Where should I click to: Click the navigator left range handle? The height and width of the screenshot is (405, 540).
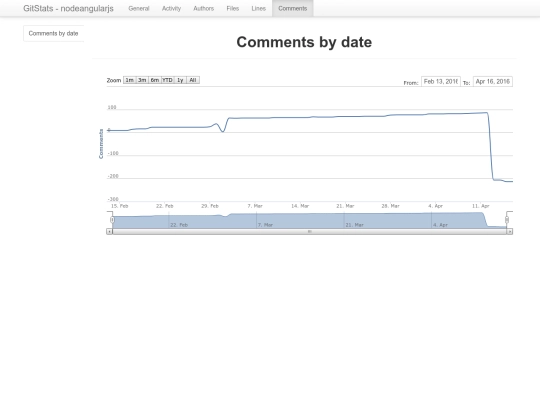[112, 220]
